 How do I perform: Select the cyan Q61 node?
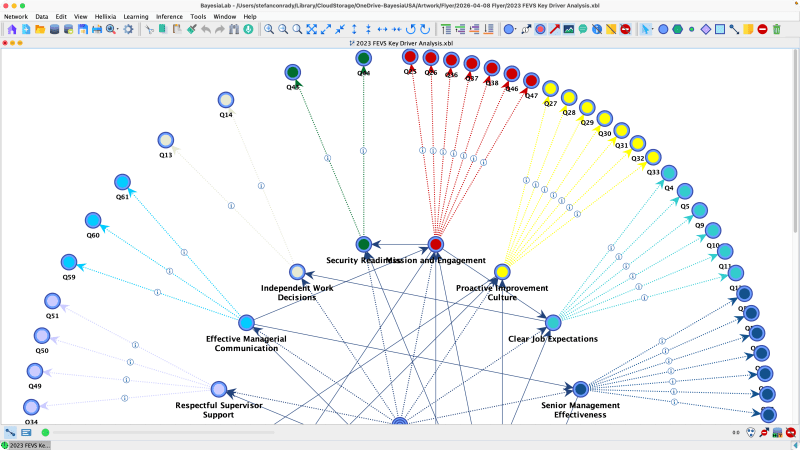click(122, 182)
